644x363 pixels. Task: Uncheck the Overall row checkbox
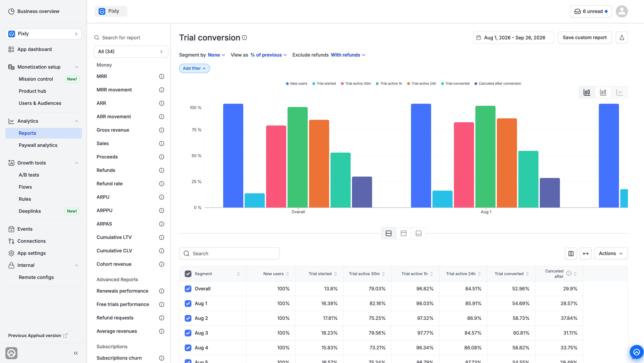188,289
